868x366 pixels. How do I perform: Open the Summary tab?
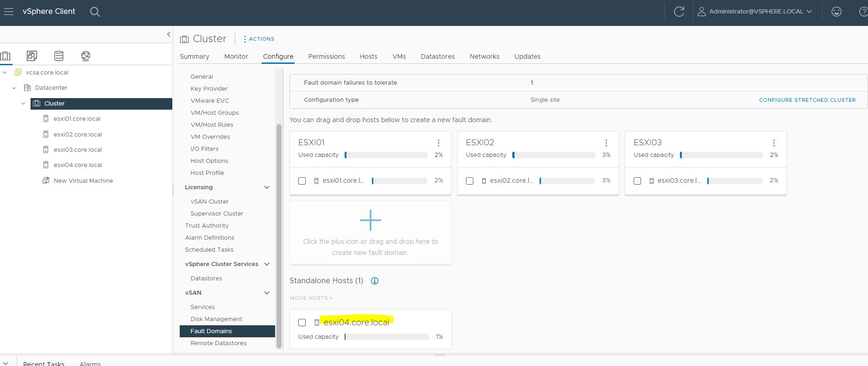(x=195, y=56)
